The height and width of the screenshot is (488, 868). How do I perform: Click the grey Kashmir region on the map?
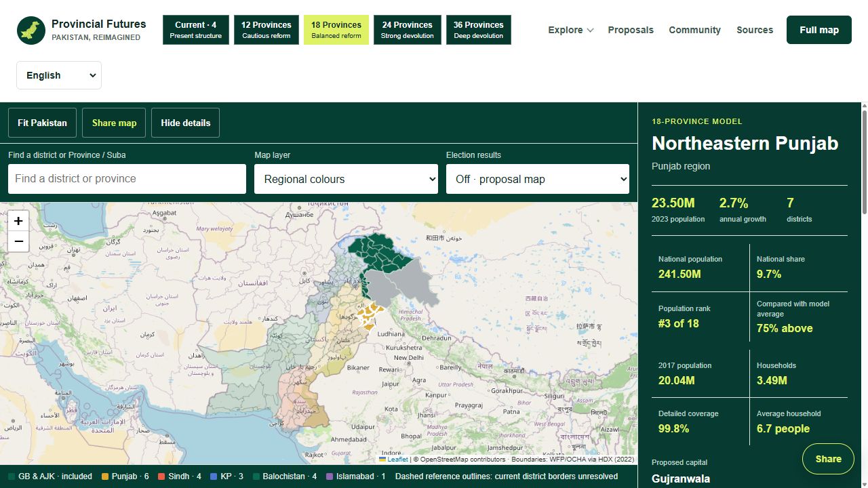pos(400,285)
